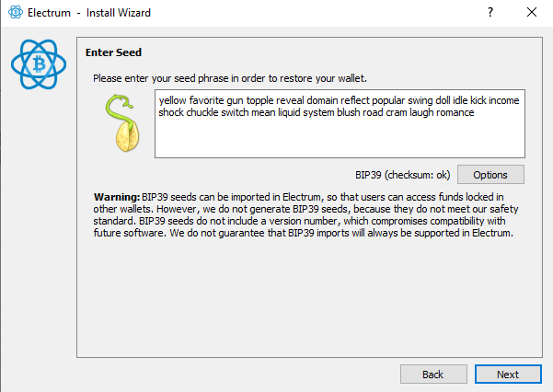The width and height of the screenshot is (553, 392).
Task: Open the seed Options dialog
Action: tap(490, 175)
